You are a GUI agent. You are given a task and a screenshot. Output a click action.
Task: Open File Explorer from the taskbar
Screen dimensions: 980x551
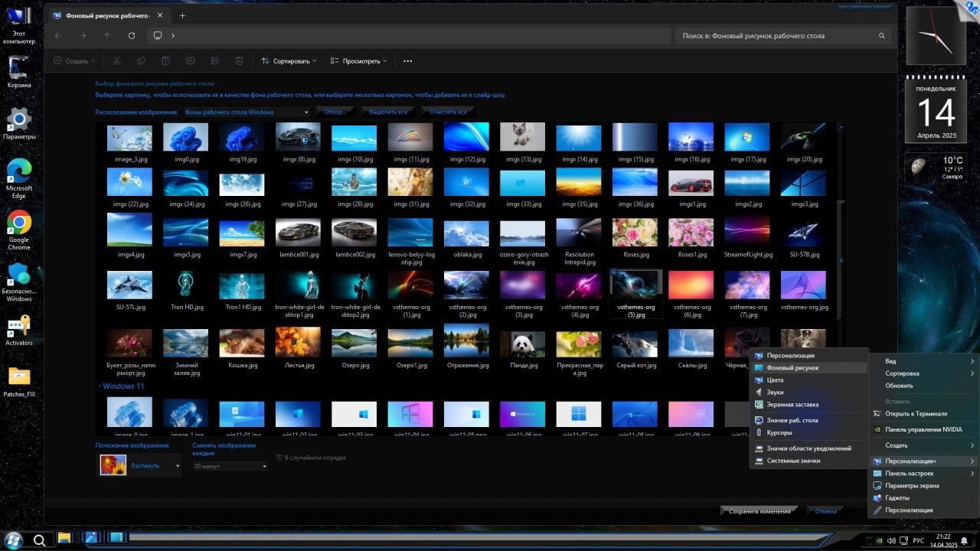coord(64,539)
